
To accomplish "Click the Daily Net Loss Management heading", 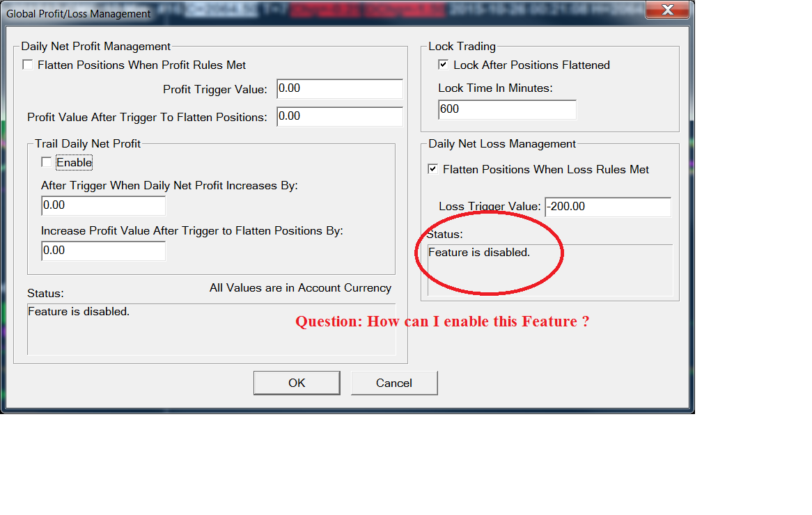I will [x=502, y=144].
